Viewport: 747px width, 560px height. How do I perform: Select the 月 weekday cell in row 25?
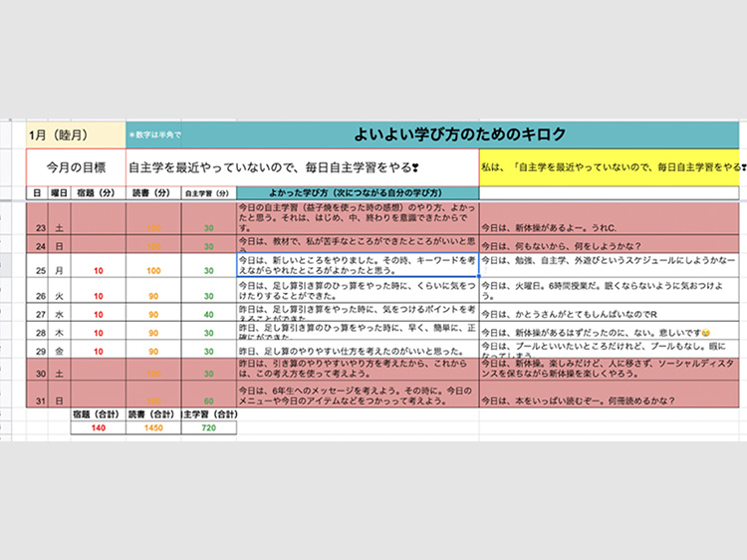click(59, 265)
